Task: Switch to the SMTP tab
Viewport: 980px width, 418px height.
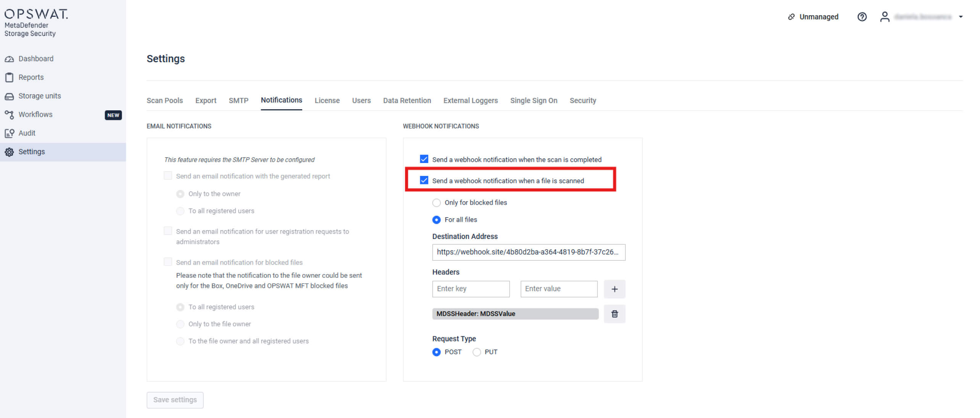Action: coord(238,100)
